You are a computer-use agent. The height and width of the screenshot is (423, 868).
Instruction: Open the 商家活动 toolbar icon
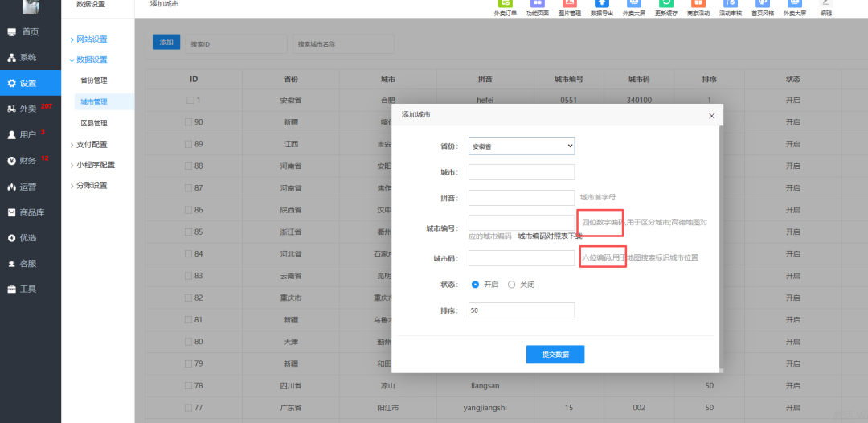(x=698, y=7)
